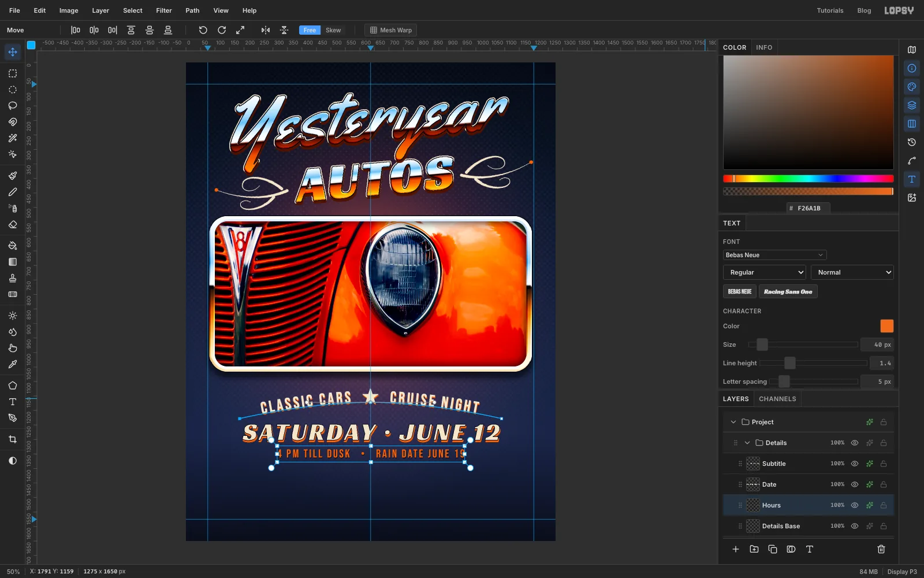This screenshot has height=578, width=924.
Task: Open the Regular font style dropdown
Action: click(765, 272)
